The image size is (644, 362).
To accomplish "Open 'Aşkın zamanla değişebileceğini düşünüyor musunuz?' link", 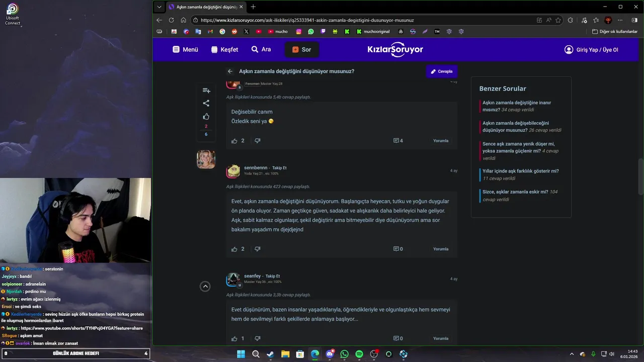I will pyautogui.click(x=516, y=126).
